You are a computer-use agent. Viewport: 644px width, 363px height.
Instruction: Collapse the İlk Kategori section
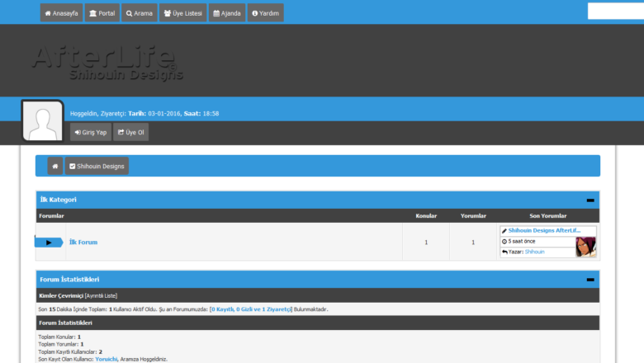pos(590,200)
